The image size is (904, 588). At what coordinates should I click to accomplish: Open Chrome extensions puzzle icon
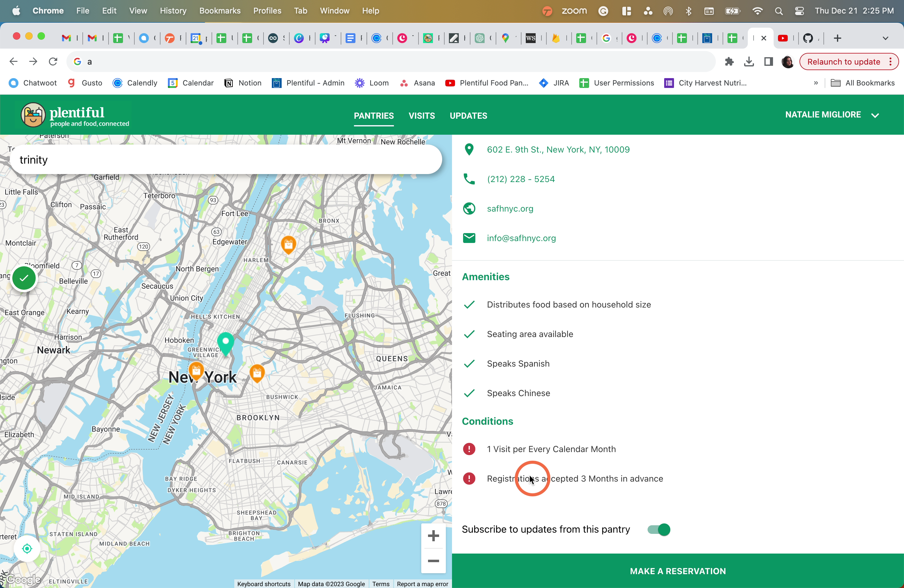tap(729, 62)
